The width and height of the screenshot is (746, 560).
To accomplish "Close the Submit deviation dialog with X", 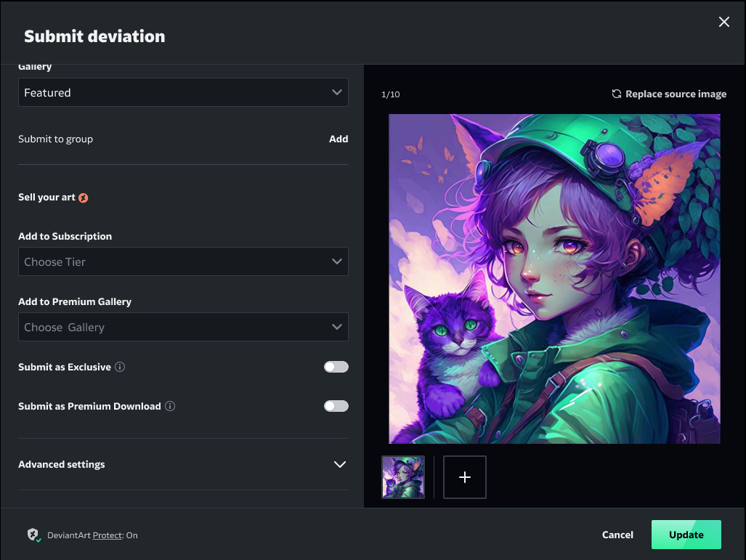I will click(x=723, y=22).
